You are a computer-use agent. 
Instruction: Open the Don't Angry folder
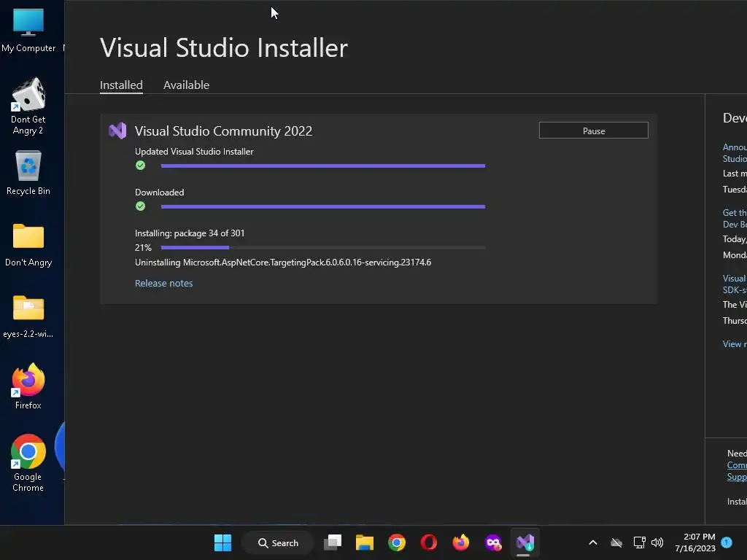point(28,245)
